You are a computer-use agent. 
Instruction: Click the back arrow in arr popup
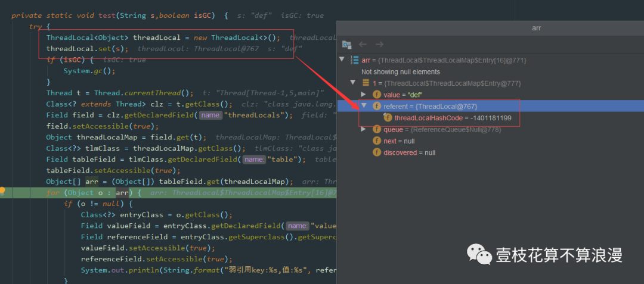pos(363,45)
